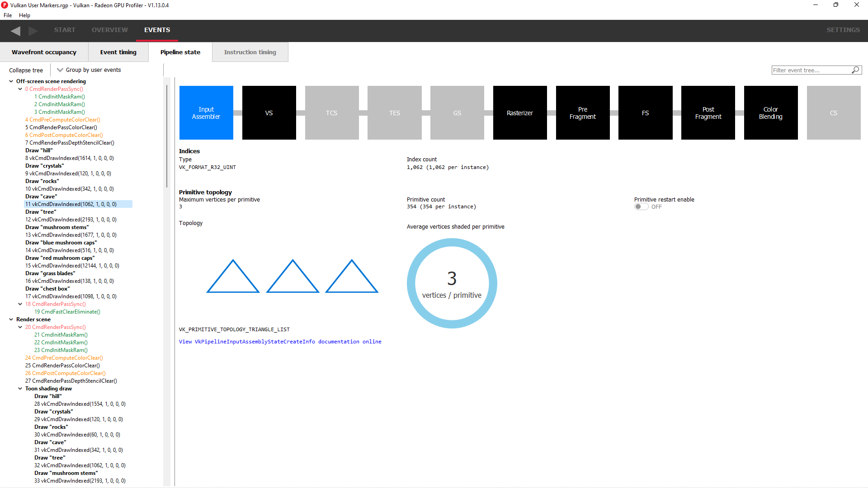Click the event tree vertical scrollbar
Viewport: 868px width, 488px height.
[x=167, y=136]
